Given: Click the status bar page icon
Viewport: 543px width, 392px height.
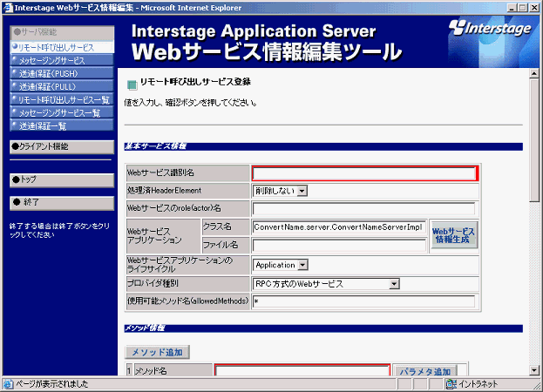Looking at the screenshot, I should 8,383.
